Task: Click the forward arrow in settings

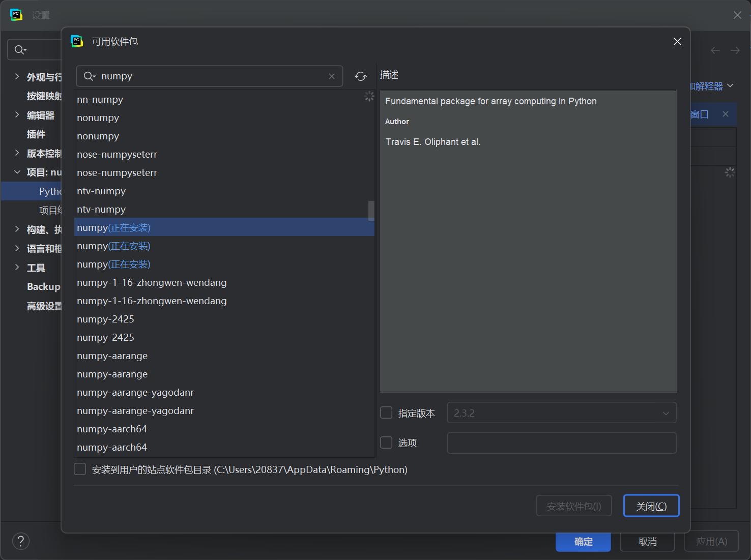Action: 735,50
